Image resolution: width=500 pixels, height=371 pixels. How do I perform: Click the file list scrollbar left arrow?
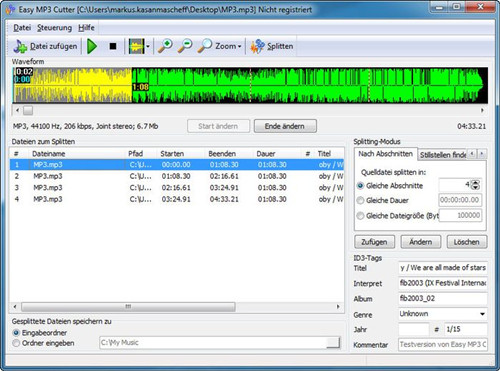pos(15,307)
